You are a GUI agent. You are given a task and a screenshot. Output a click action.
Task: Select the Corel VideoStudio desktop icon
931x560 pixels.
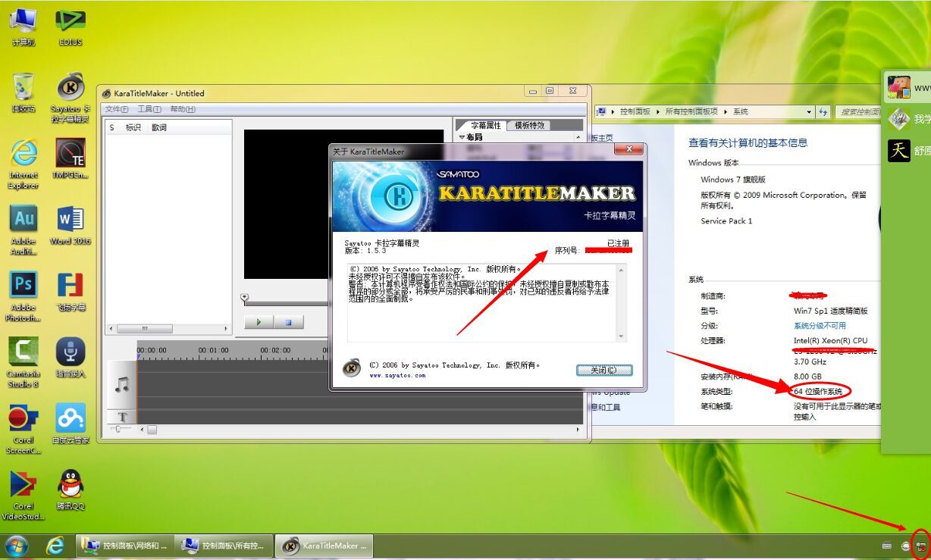coord(24,495)
